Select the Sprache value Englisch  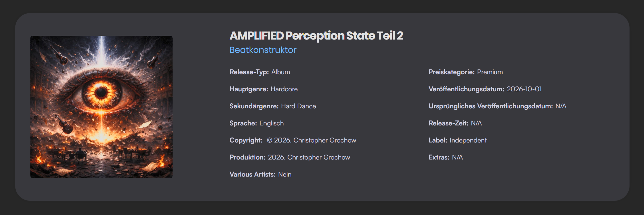271,123
